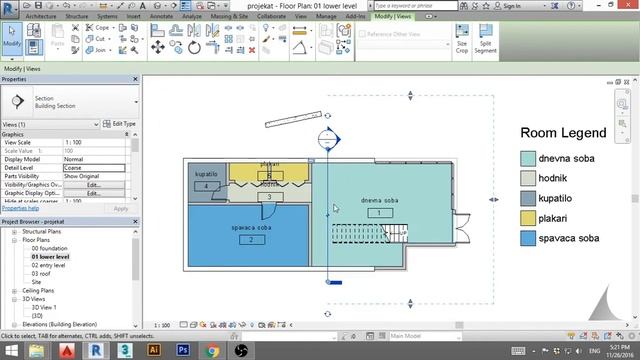Open the Cope dropdown arrow
Image resolution: width=640 pixels, height=360 pixels.
point(113,28)
